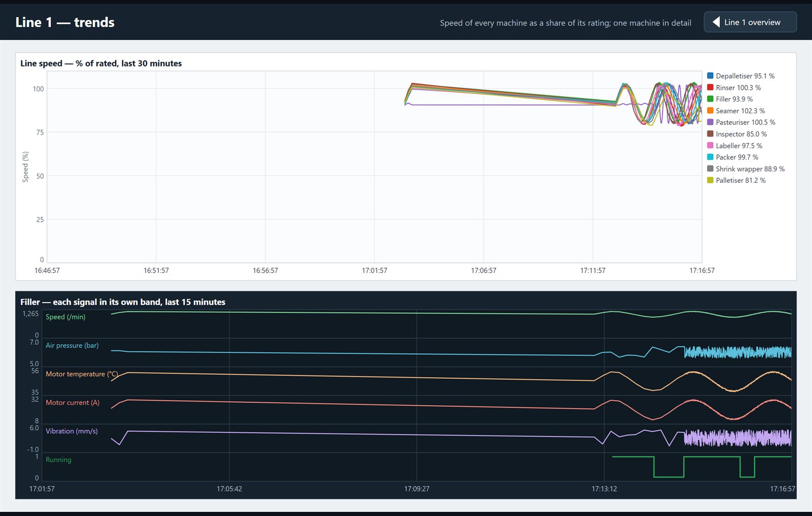This screenshot has height=516, width=812.
Task: Click the Filler green legend swatch
Action: tap(710, 99)
